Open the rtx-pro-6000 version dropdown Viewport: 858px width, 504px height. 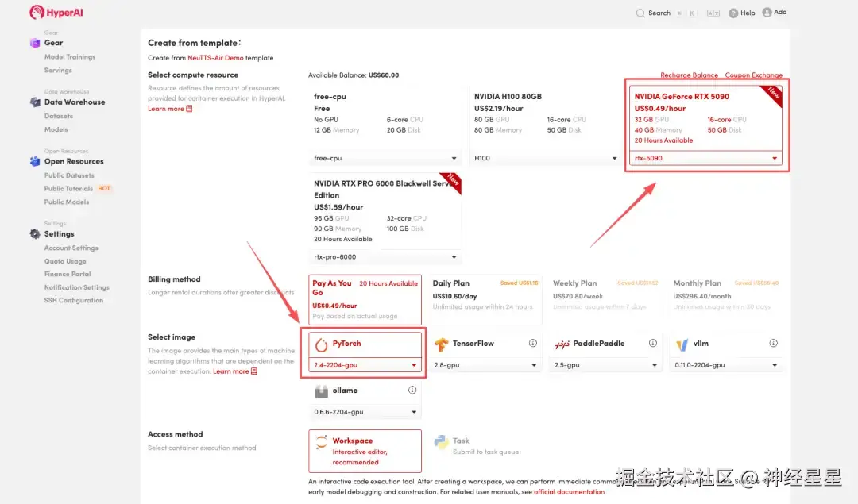(385, 257)
